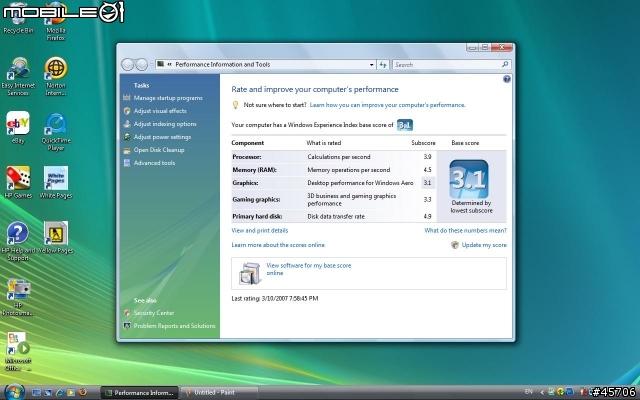Select the Gaming graphics row label
Screen dimensions: 640x400
(x=256, y=200)
